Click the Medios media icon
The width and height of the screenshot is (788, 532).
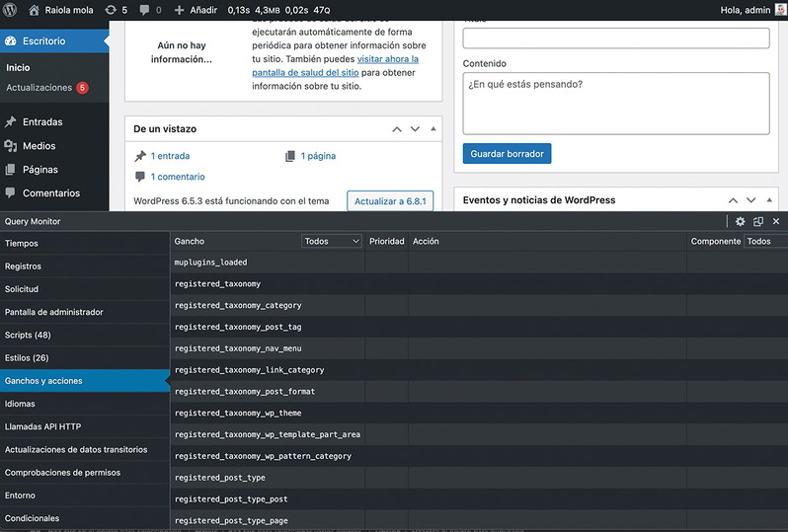point(11,146)
